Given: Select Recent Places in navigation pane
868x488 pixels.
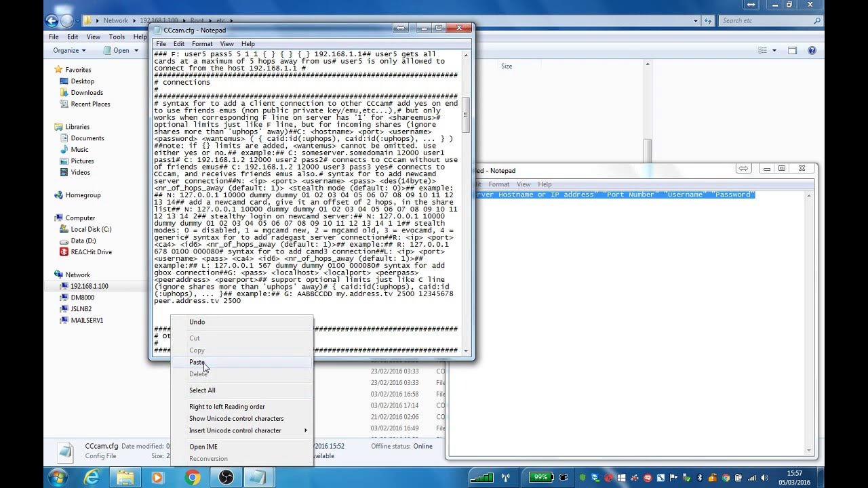Looking at the screenshot, I should tap(90, 104).
